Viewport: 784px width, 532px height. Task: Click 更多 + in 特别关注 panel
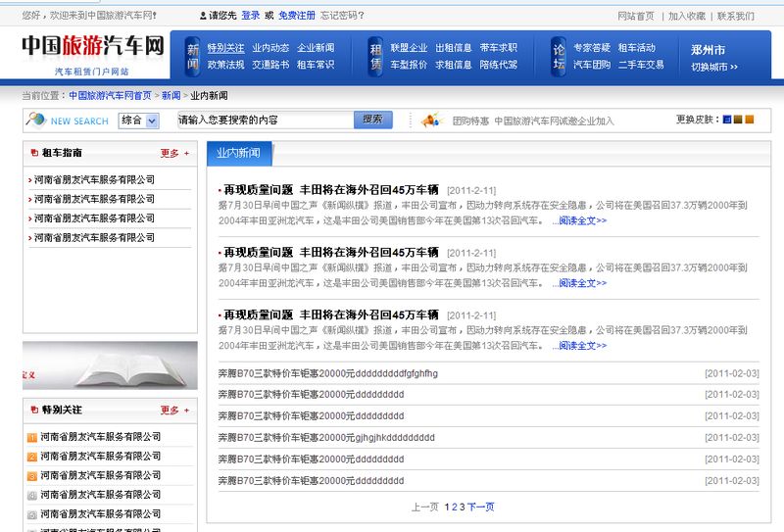pyautogui.click(x=174, y=410)
